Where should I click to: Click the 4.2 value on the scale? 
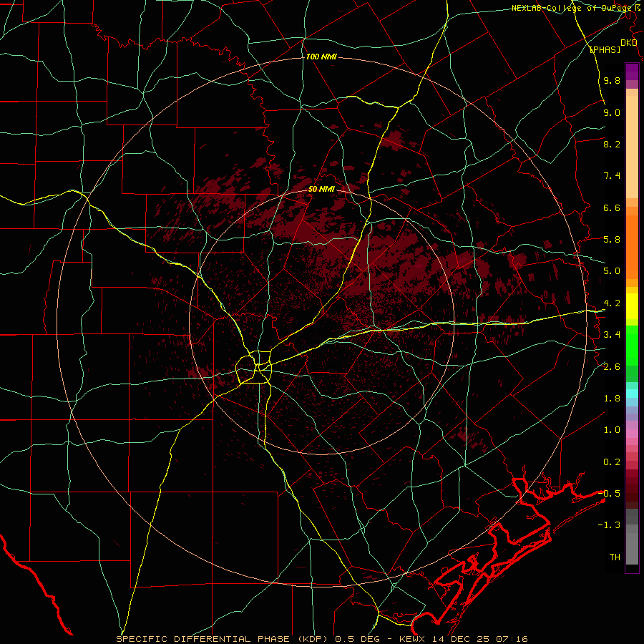pyautogui.click(x=612, y=303)
